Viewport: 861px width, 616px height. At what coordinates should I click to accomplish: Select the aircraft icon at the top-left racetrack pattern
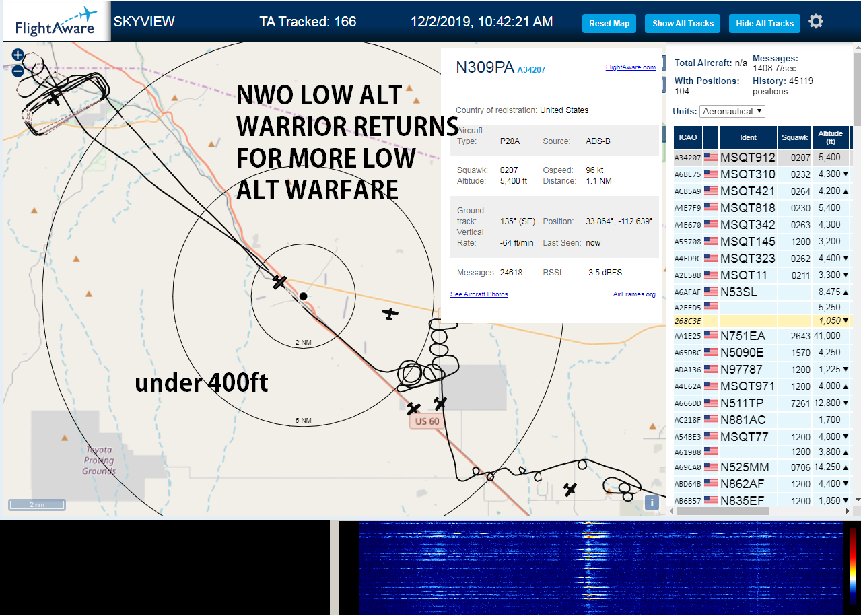point(54,99)
